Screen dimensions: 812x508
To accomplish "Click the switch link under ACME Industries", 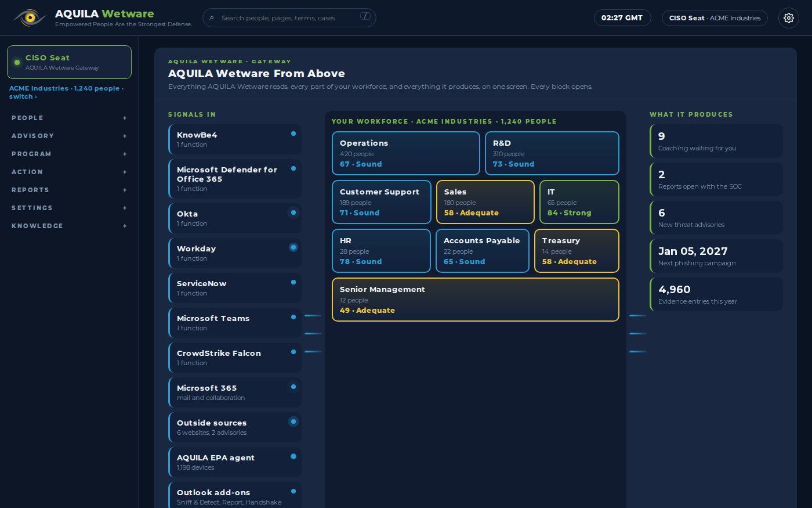I will coord(23,96).
